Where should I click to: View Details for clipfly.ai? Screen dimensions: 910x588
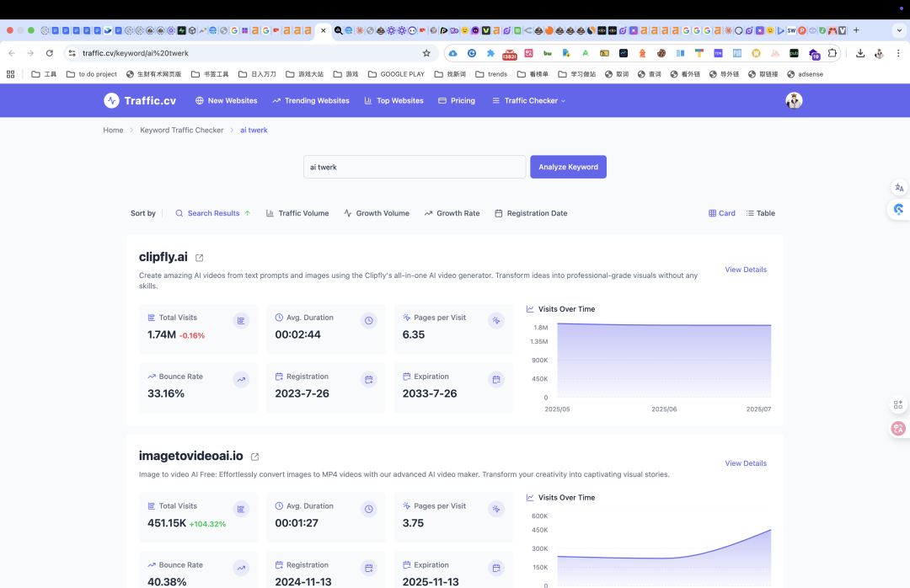[746, 270]
